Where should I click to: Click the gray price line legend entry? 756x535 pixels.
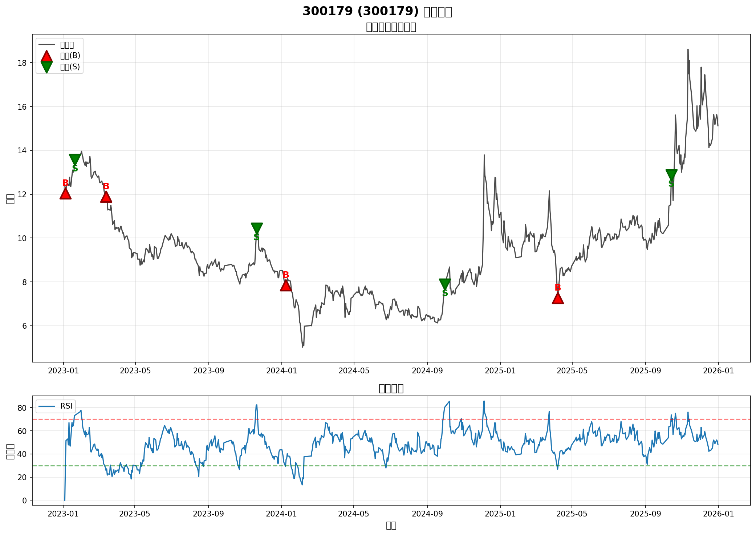coord(46,45)
